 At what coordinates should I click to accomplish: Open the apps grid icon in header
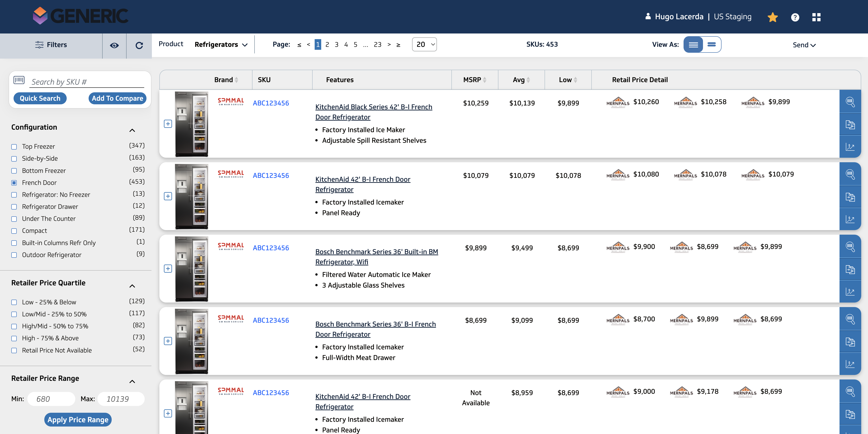click(816, 17)
